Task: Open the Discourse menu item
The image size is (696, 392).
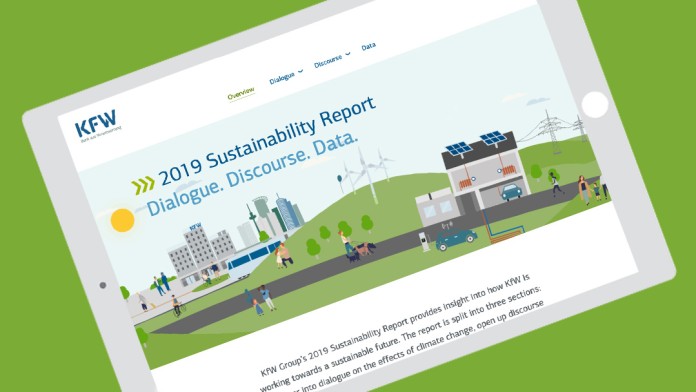Action: [328, 61]
